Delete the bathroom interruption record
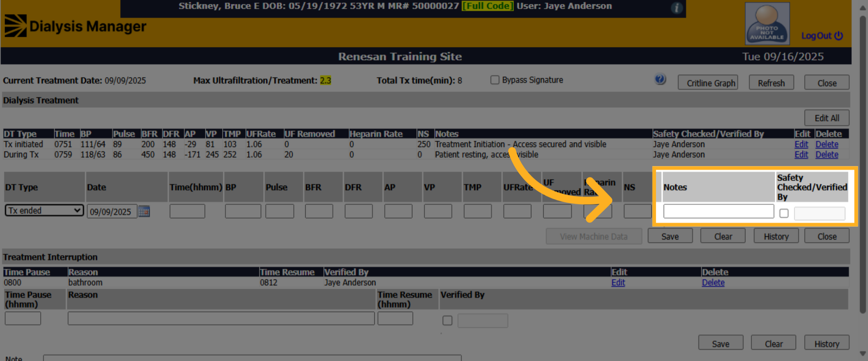The image size is (868, 361). [x=713, y=283]
